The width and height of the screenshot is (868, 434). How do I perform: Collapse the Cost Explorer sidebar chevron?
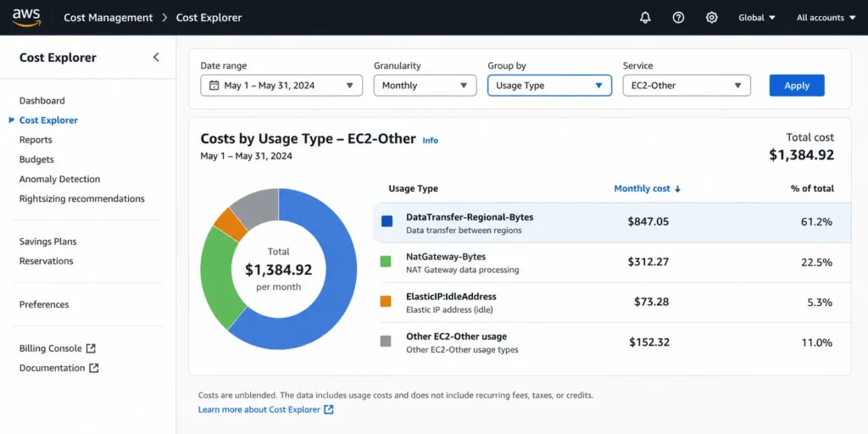coord(156,57)
